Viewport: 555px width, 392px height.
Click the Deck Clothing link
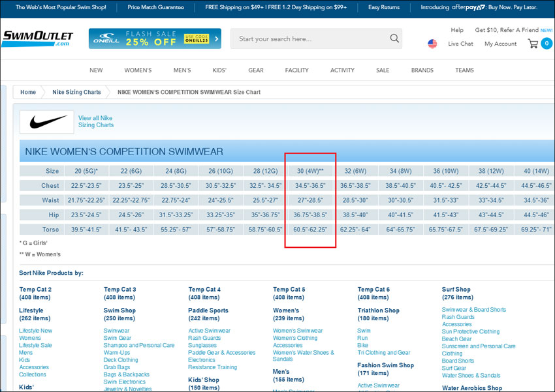pos(121,360)
